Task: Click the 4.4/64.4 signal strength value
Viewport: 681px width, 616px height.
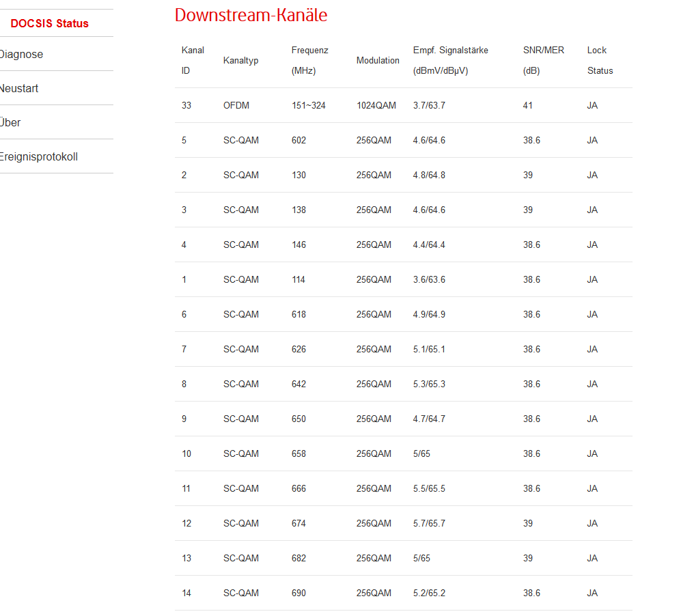Action: 429,245
